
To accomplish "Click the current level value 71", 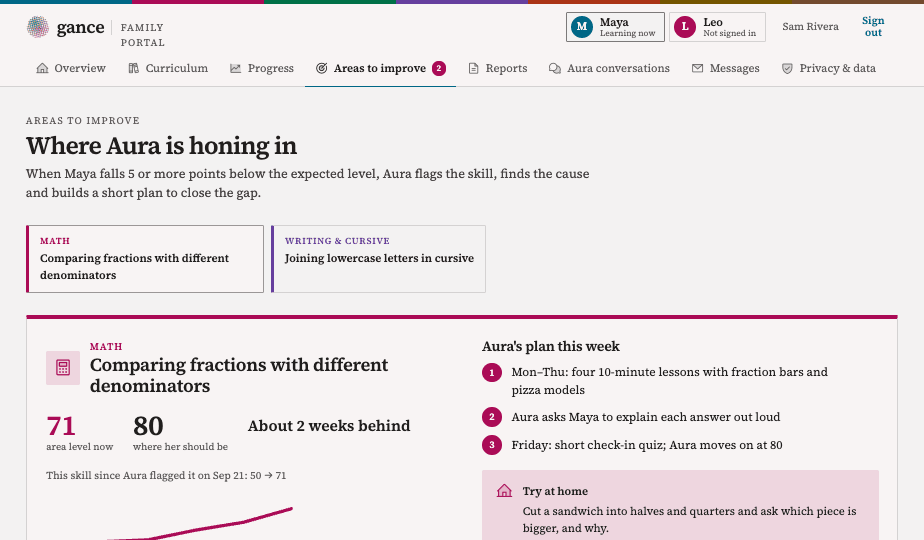I will pos(61,426).
